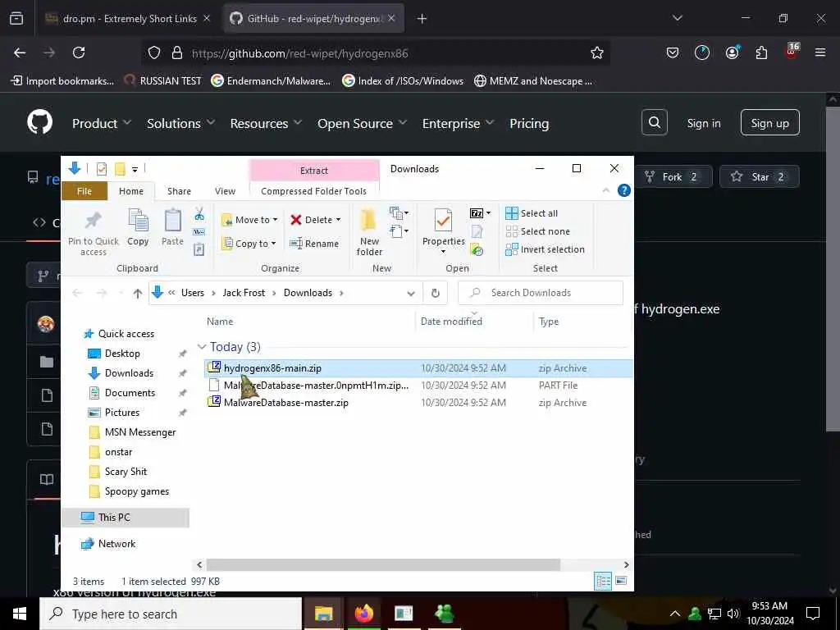
Task: Open 7z open-with dropdown in ribbon
Action: (x=481, y=213)
